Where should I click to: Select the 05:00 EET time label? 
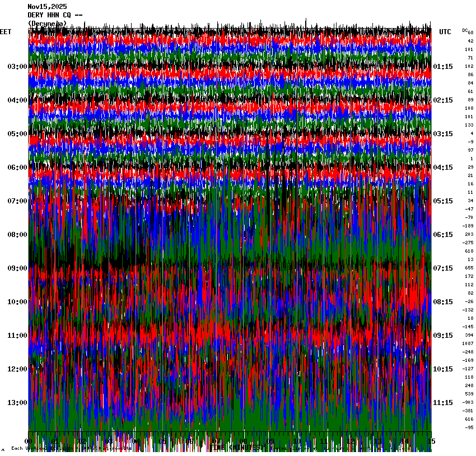(x=17, y=134)
